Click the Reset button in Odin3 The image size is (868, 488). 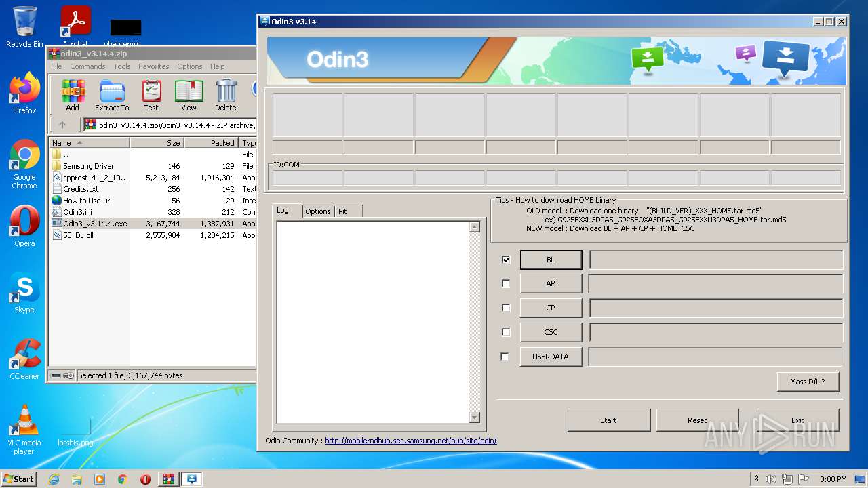[697, 420]
